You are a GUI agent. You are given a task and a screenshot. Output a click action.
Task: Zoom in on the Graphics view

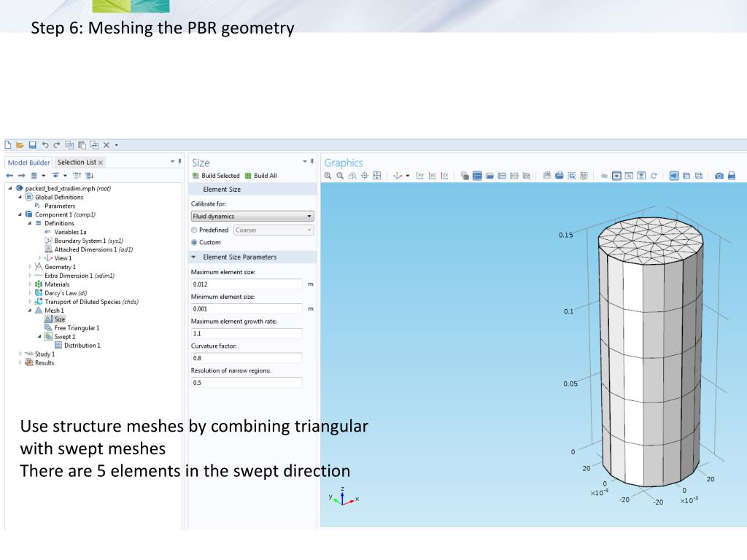tap(328, 176)
